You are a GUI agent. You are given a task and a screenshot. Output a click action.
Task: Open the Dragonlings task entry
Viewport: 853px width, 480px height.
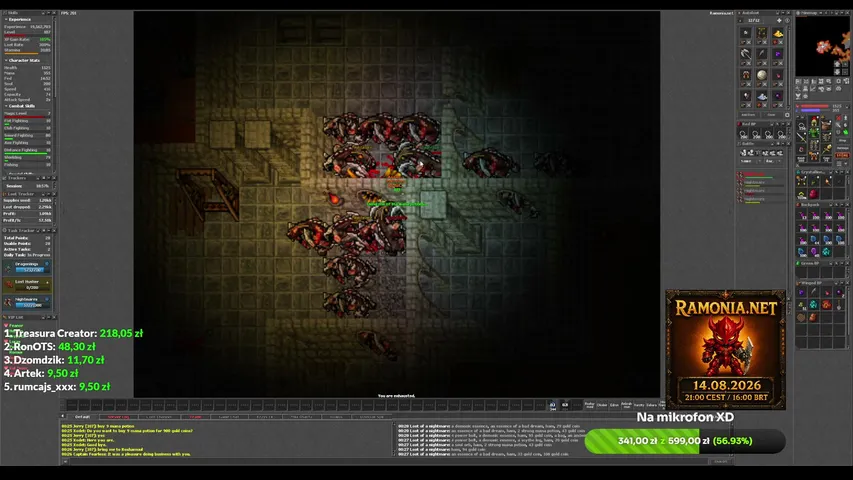pos(27,267)
